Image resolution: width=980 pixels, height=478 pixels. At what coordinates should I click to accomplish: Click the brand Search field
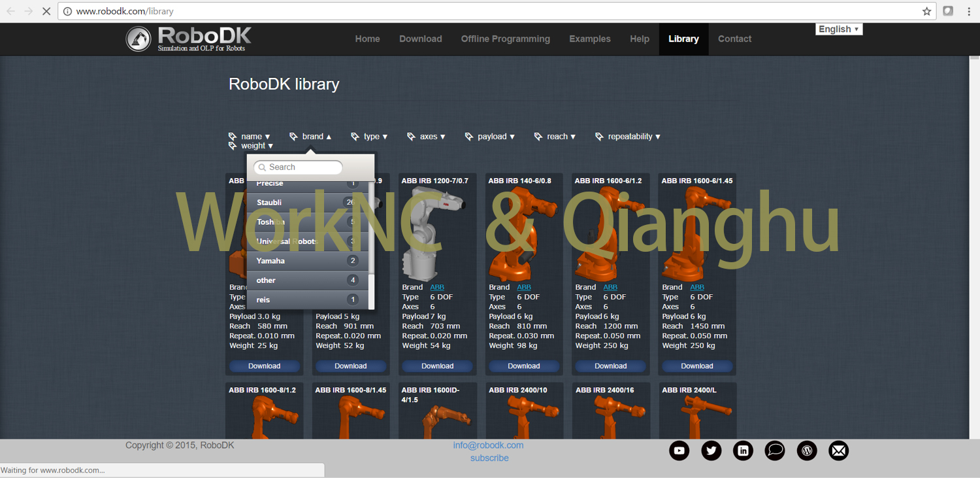[298, 167]
